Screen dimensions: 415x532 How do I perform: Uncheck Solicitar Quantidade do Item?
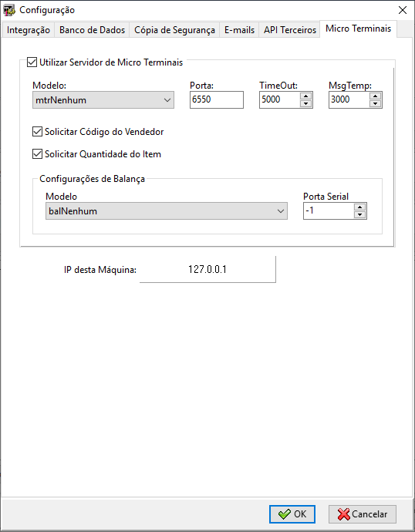(37, 154)
